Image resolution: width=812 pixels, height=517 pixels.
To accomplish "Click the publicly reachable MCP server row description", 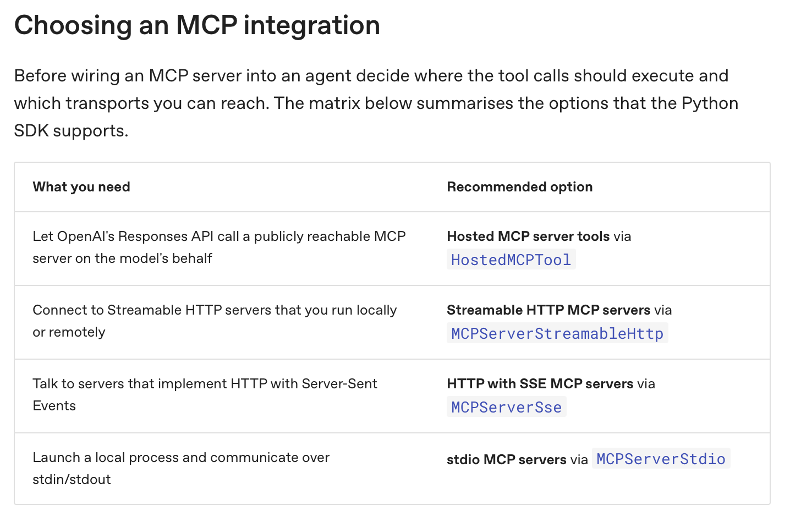I will pyautogui.click(x=219, y=248).
